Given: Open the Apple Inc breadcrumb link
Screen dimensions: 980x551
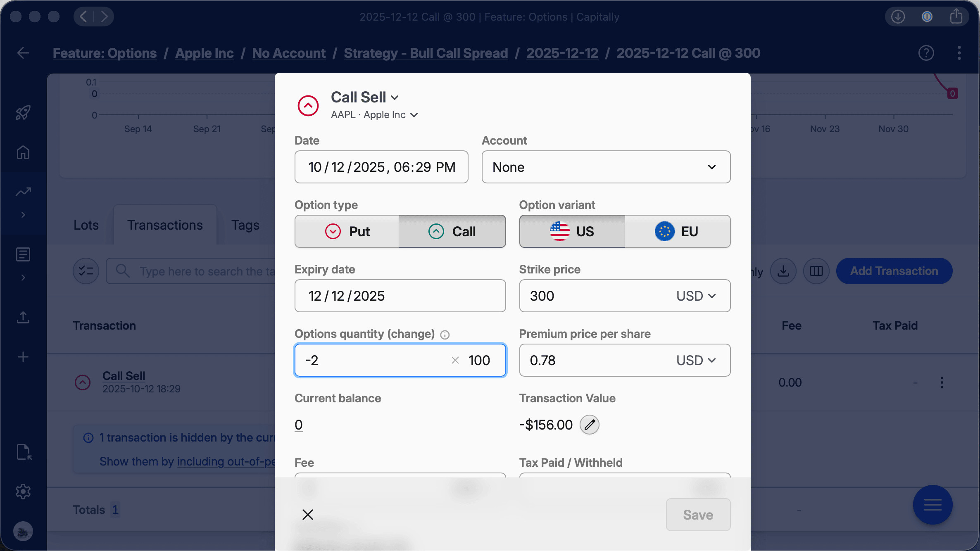Looking at the screenshot, I should [x=204, y=53].
